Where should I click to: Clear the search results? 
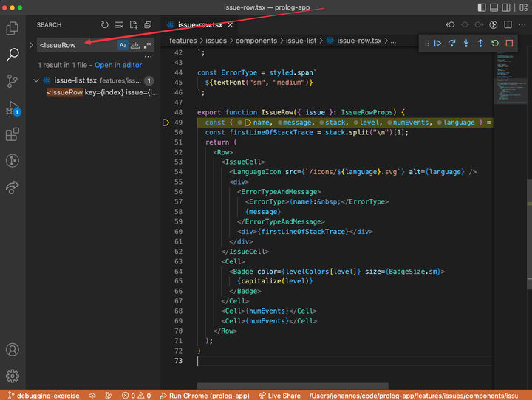coord(118,25)
